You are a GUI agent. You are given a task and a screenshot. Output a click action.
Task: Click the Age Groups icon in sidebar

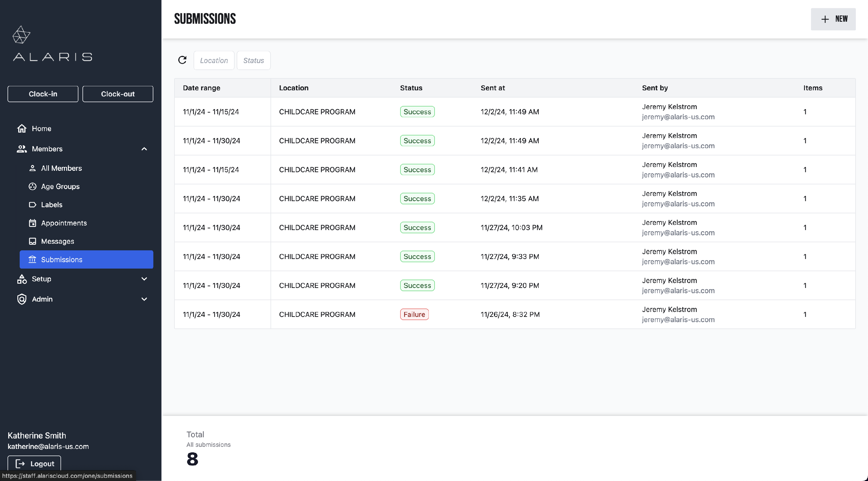[32, 186]
